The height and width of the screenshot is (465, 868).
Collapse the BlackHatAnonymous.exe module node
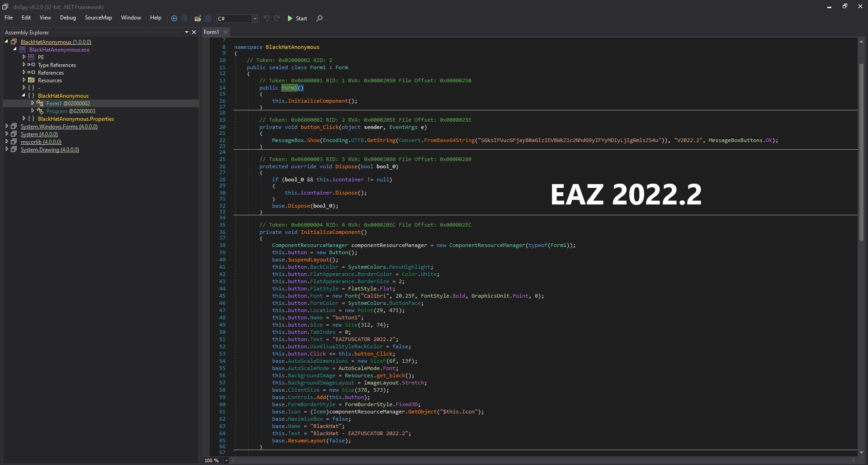15,49
